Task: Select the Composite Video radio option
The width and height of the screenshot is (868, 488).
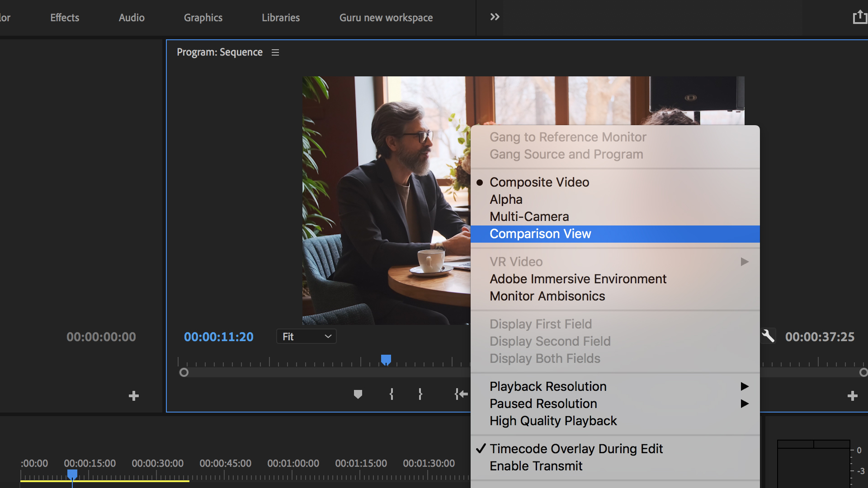Action: tap(539, 182)
